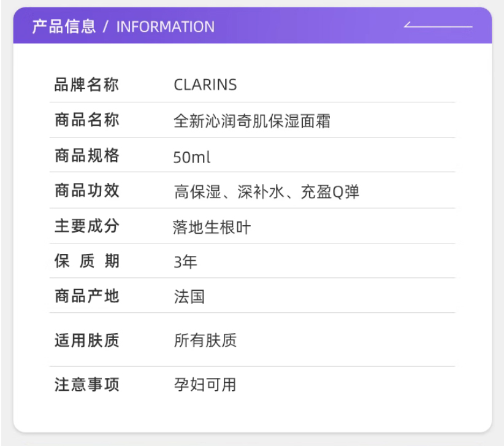Image resolution: width=504 pixels, height=446 pixels.
Task: Click the 注意事项 row label
Action: point(86,385)
